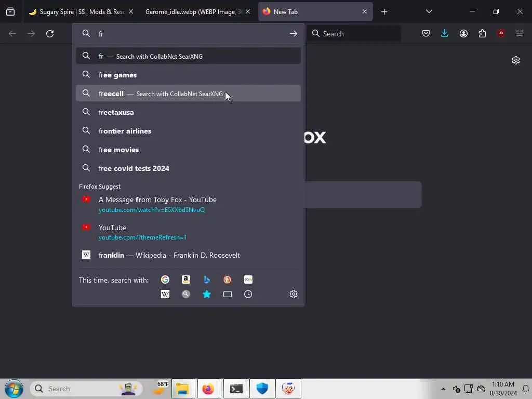The width and height of the screenshot is (532, 399).
Task: Reload the current page
Action: (x=50, y=34)
